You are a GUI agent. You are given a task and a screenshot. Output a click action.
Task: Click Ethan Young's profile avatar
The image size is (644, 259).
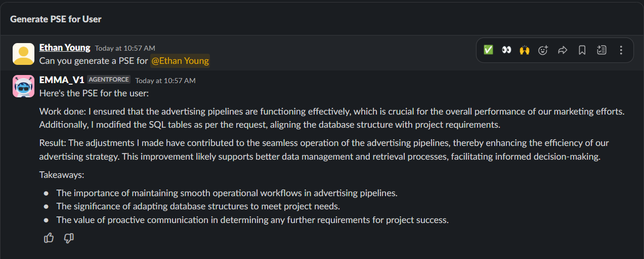[x=23, y=54]
